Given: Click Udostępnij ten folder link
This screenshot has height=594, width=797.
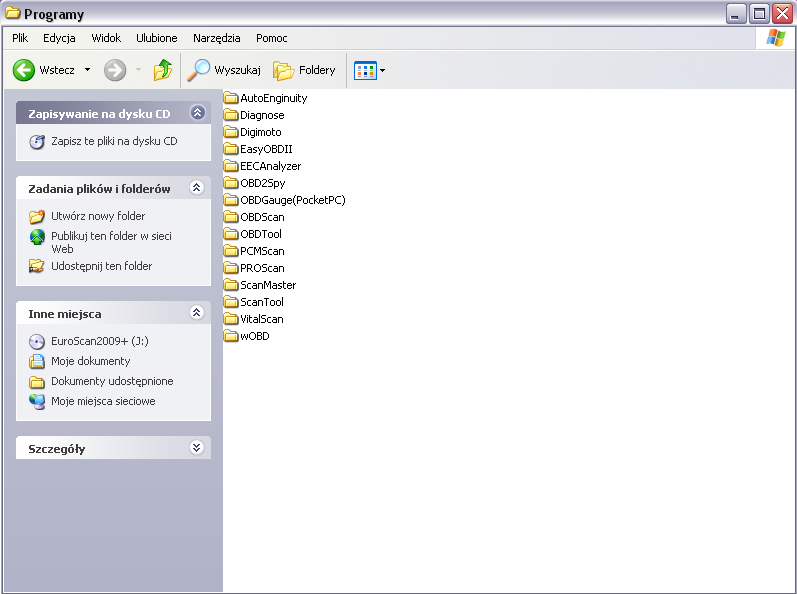Looking at the screenshot, I should coord(101,266).
